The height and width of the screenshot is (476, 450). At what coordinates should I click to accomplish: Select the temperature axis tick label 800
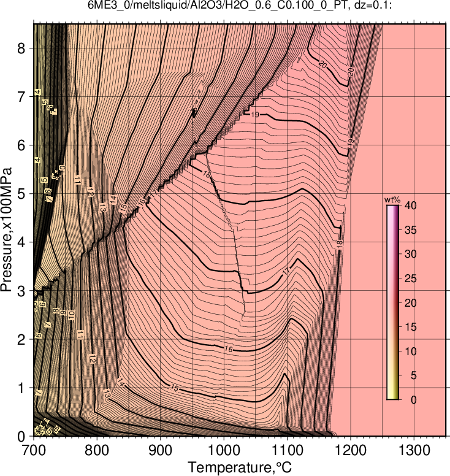coord(97,450)
